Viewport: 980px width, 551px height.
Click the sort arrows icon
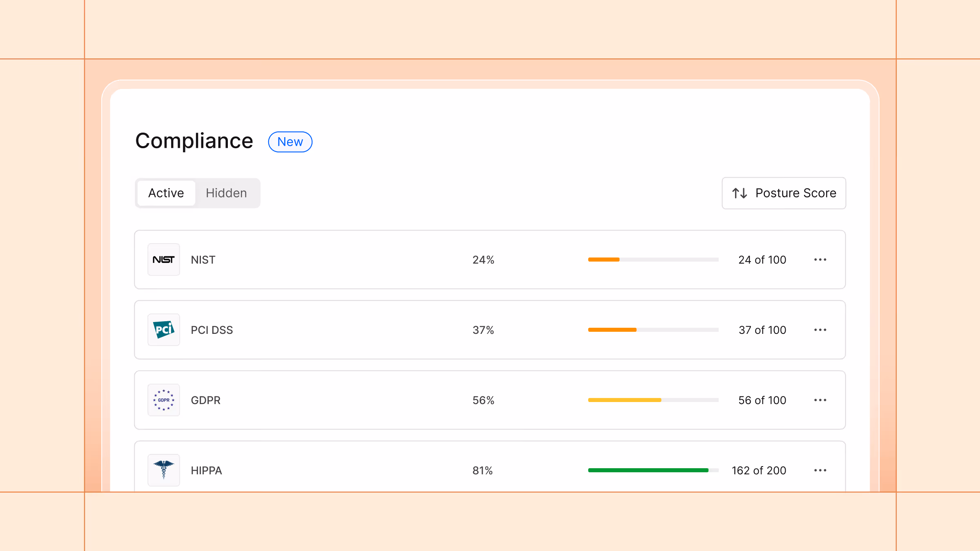click(739, 193)
